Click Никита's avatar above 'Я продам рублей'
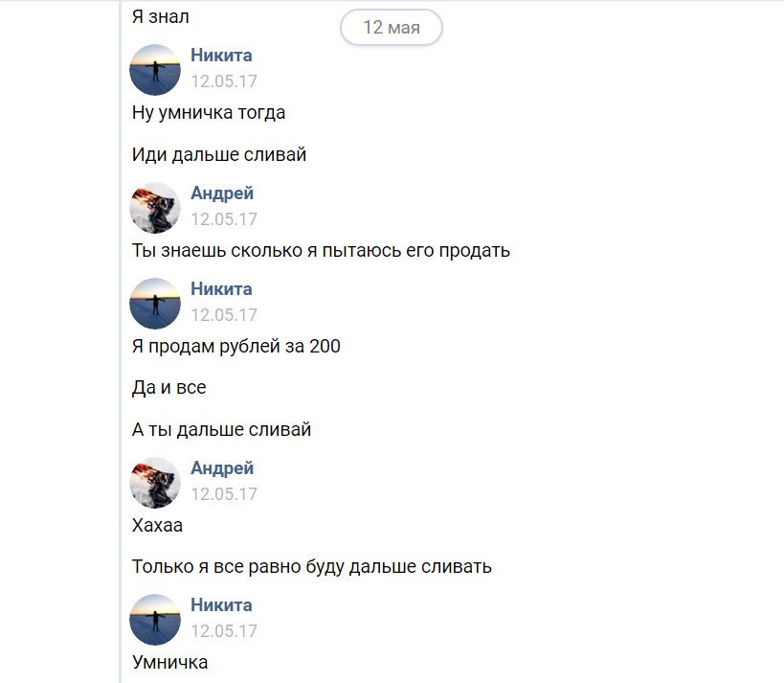This screenshot has height=683, width=784. coord(155,304)
